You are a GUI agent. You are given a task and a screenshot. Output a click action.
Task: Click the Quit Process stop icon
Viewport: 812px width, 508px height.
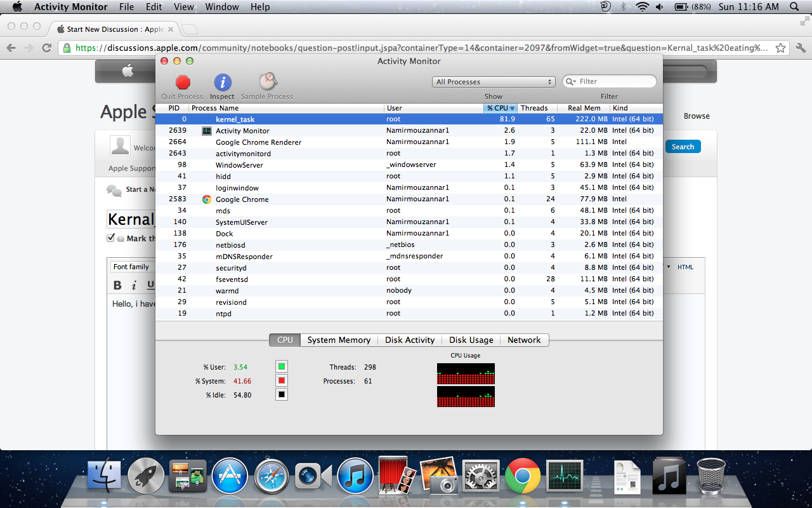point(182,83)
